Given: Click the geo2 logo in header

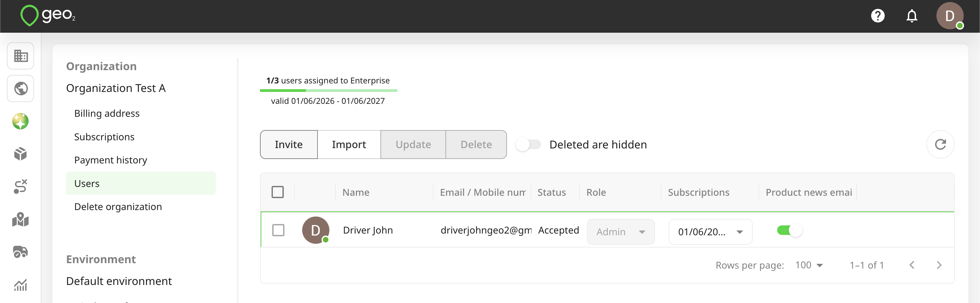Looking at the screenshot, I should (48, 16).
